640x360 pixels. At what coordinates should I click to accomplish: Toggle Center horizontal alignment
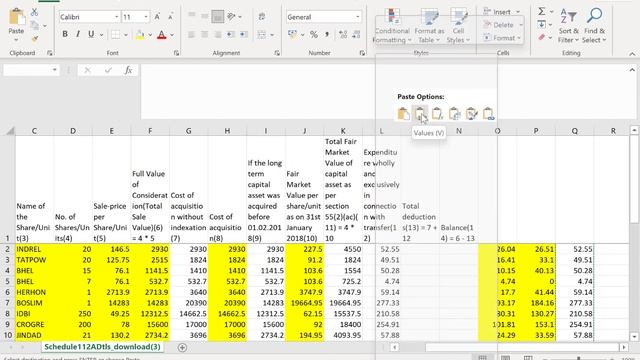click(204, 35)
